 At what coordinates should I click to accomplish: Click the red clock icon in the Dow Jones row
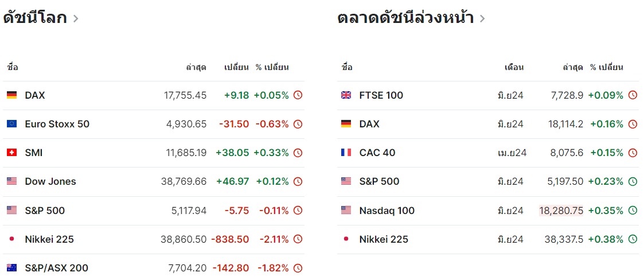click(298, 181)
